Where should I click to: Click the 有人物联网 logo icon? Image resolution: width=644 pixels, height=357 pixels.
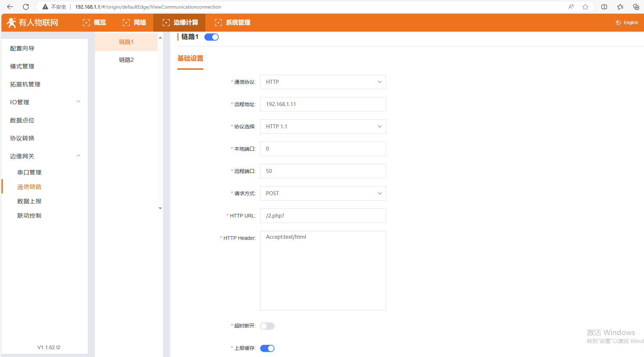point(12,23)
